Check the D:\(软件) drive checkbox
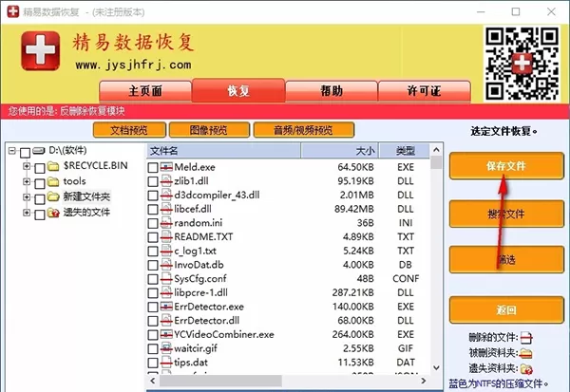 point(25,153)
